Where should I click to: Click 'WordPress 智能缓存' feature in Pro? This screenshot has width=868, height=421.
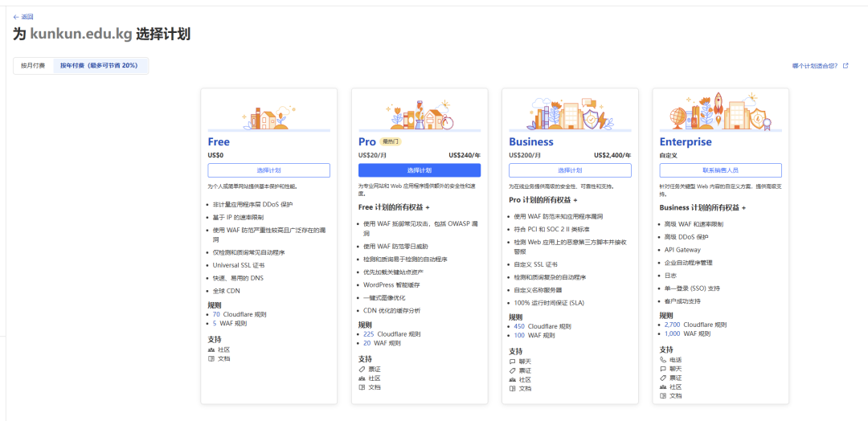[x=391, y=284]
